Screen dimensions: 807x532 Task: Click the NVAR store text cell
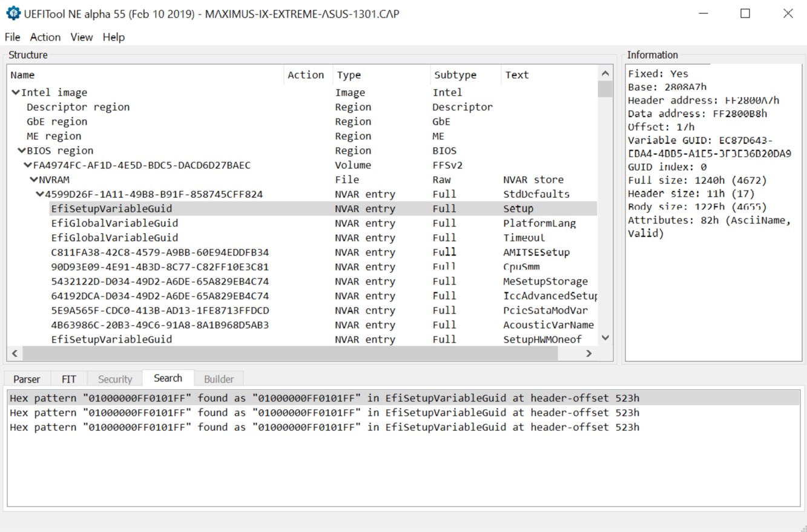click(533, 180)
